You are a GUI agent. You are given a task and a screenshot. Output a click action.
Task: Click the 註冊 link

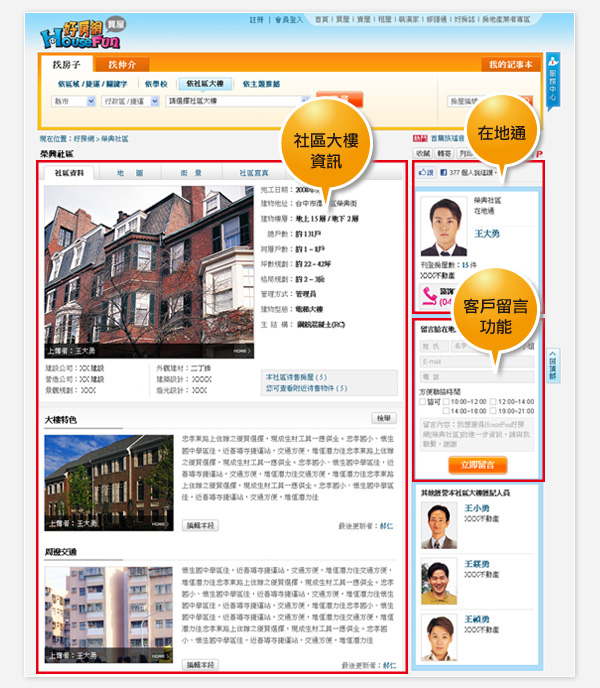pos(257,20)
